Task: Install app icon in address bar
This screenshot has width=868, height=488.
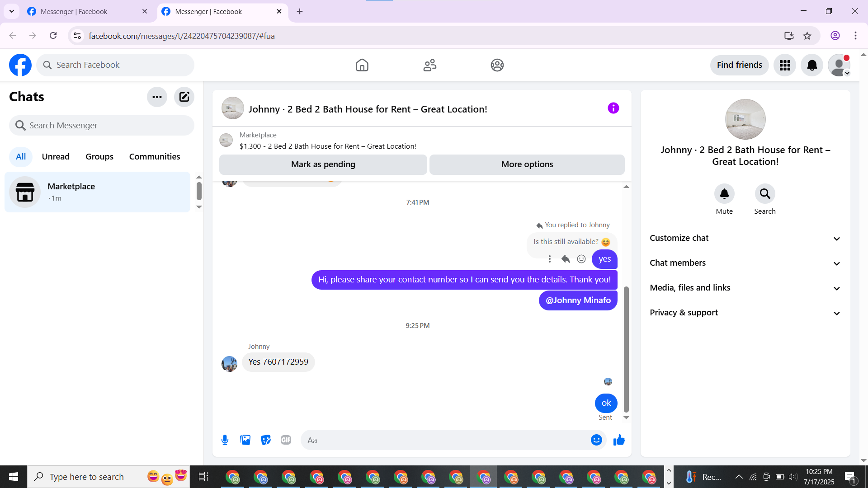Action: coord(789,36)
